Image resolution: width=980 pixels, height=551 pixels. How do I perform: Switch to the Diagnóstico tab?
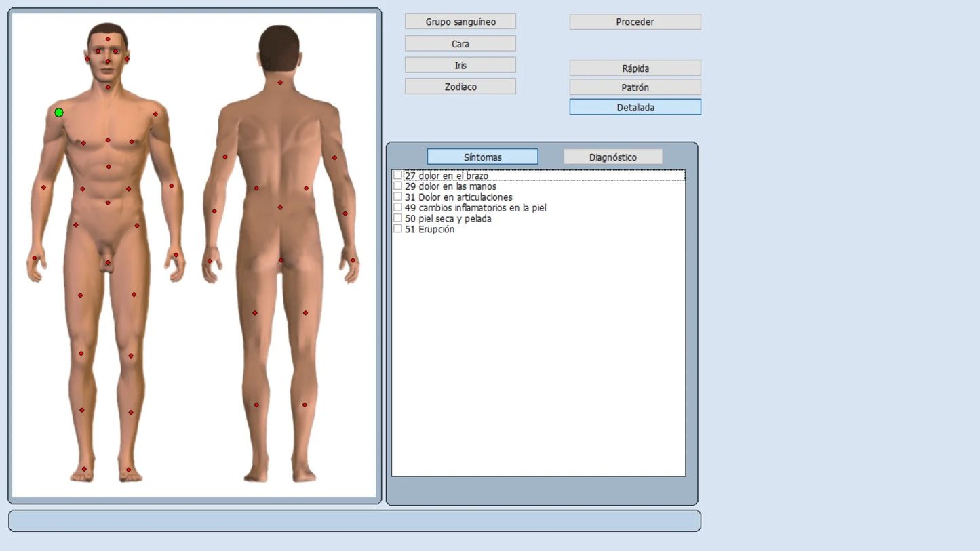612,157
